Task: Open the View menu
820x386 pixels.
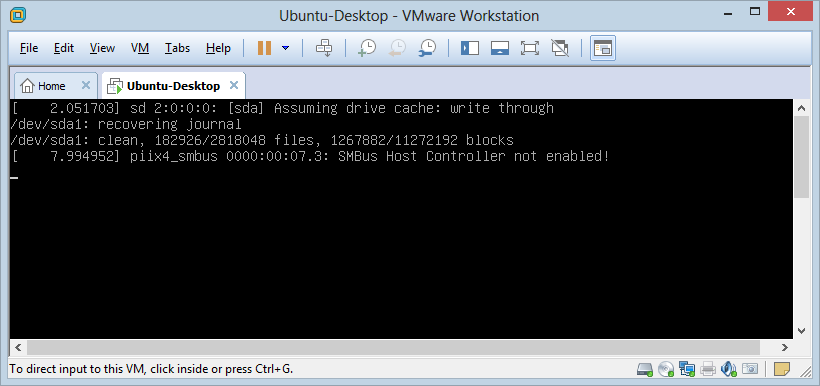Action: (102, 48)
